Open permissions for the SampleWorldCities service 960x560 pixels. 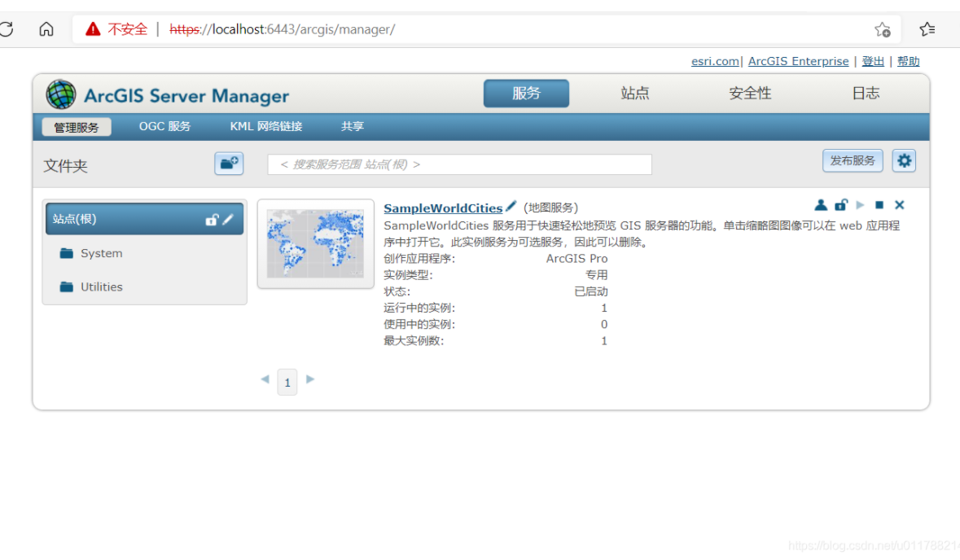pyautogui.click(x=821, y=204)
